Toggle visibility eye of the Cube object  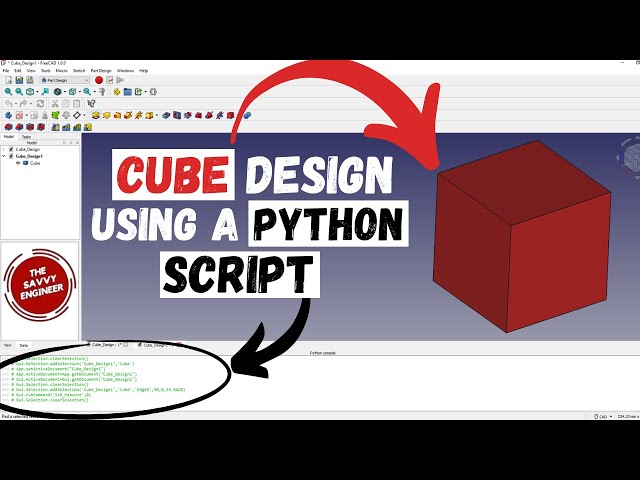pyautogui.click(x=18, y=163)
